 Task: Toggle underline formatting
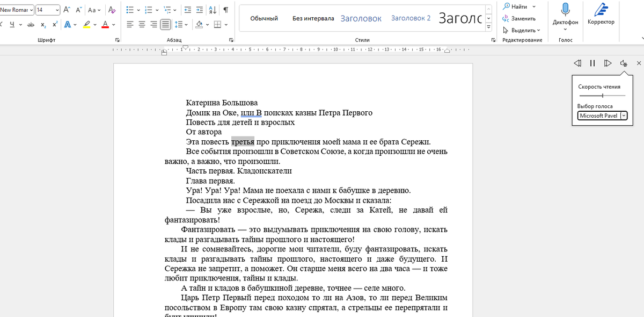click(x=12, y=24)
